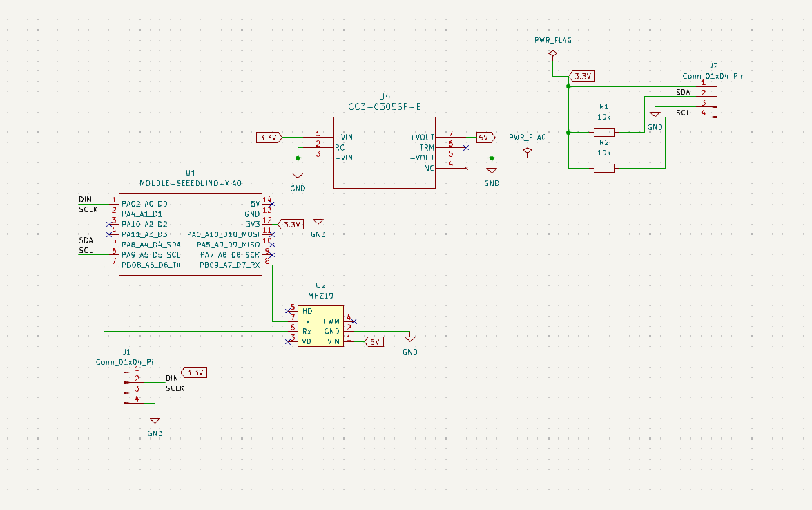Select the GND symbol below J1 pin 4
This screenshot has width=812, height=510.
tap(155, 420)
